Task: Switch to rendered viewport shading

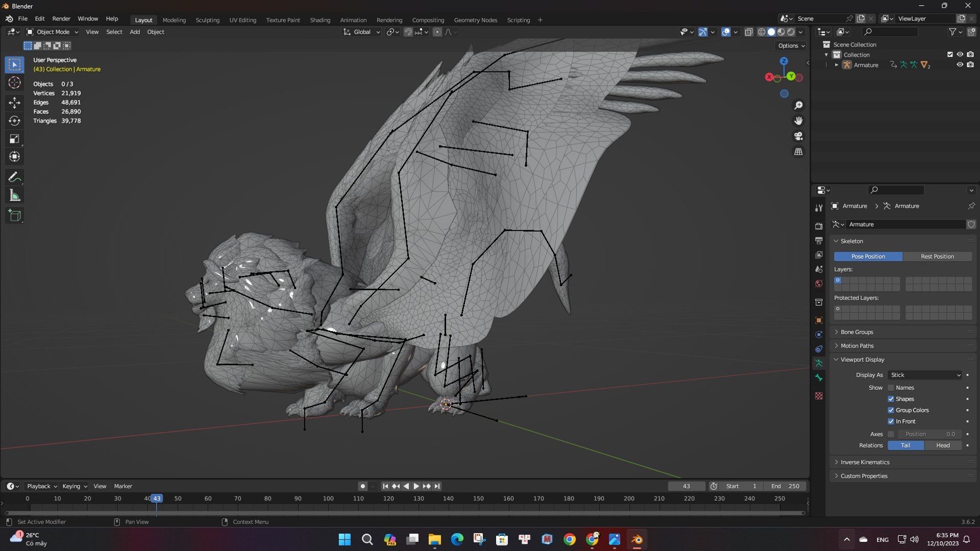Action: (791, 32)
